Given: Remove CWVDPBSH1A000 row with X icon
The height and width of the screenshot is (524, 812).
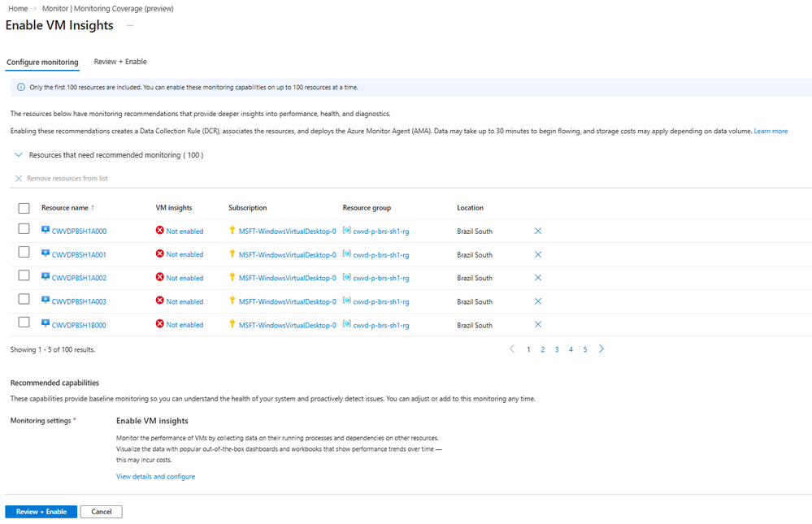Looking at the screenshot, I should tap(538, 231).
